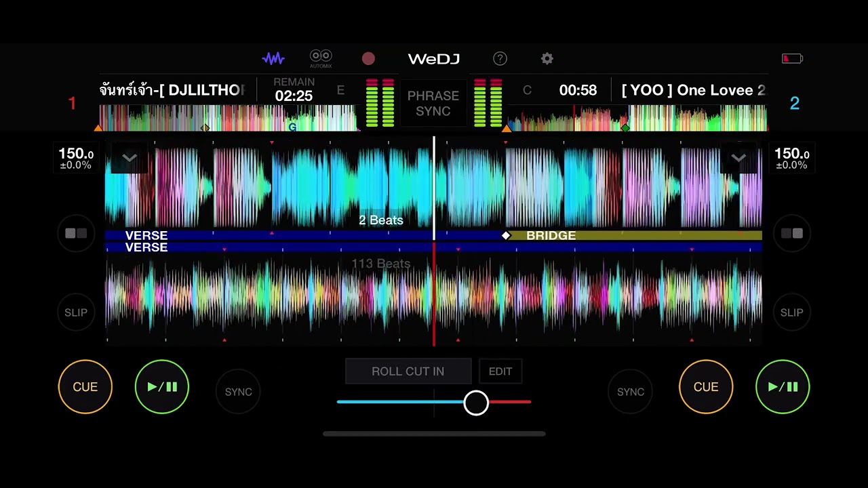Viewport: 868px width, 488px height.
Task: Click deck 1 tempo 150.0 display
Action: click(x=76, y=159)
